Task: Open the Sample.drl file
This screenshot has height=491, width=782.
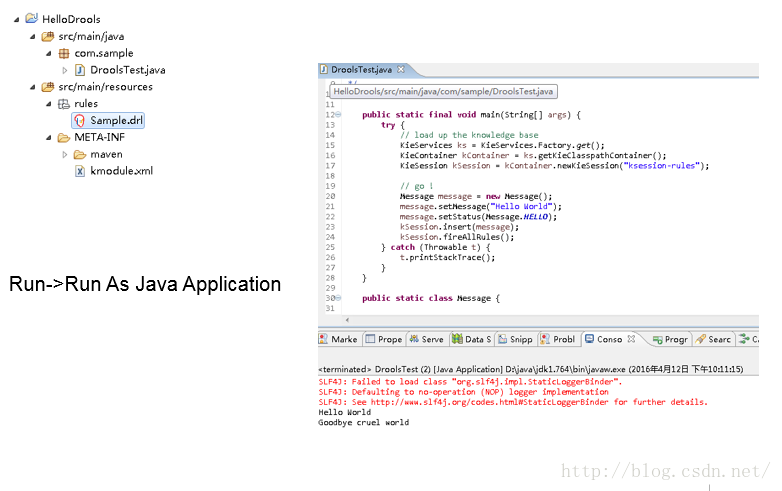Action: pyautogui.click(x=116, y=121)
